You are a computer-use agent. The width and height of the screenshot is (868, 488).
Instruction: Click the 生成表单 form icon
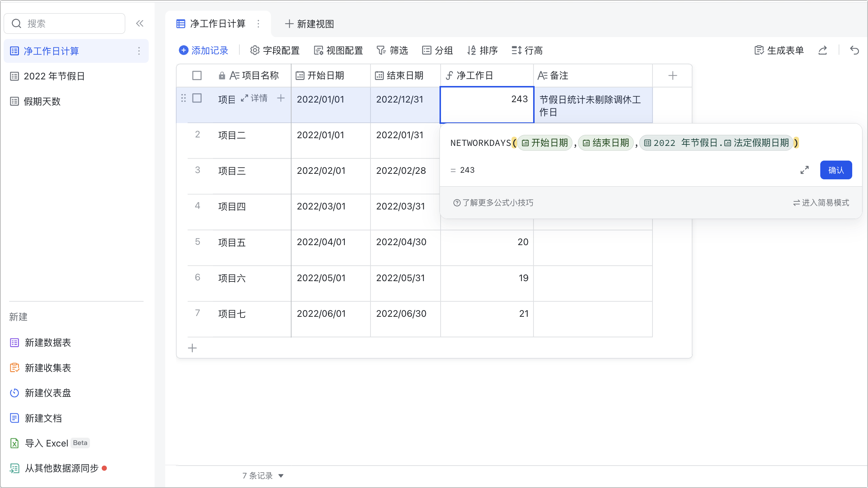[x=759, y=50]
